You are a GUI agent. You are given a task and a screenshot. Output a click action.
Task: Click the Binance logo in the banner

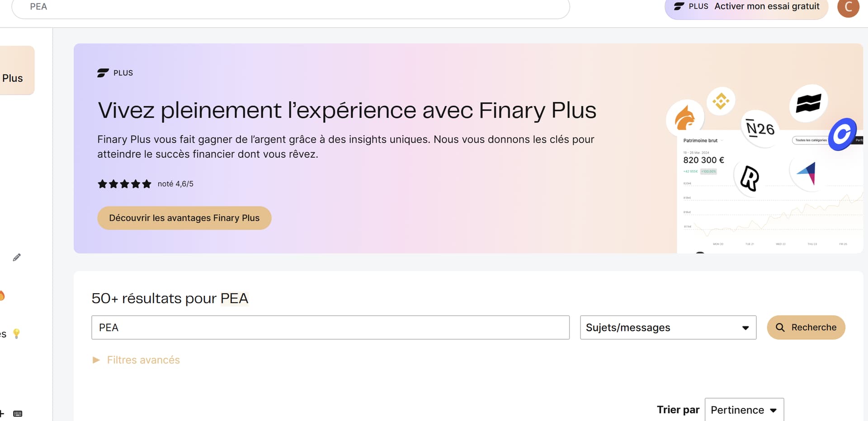pos(721,101)
